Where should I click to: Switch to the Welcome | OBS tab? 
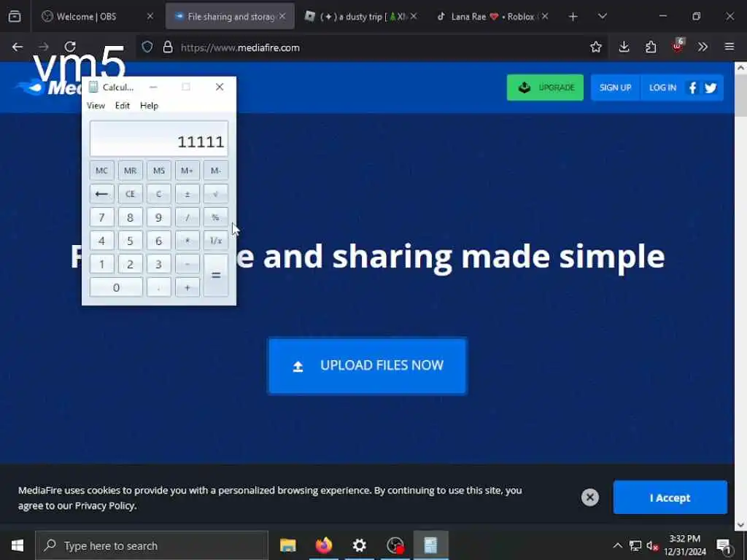tap(98, 17)
